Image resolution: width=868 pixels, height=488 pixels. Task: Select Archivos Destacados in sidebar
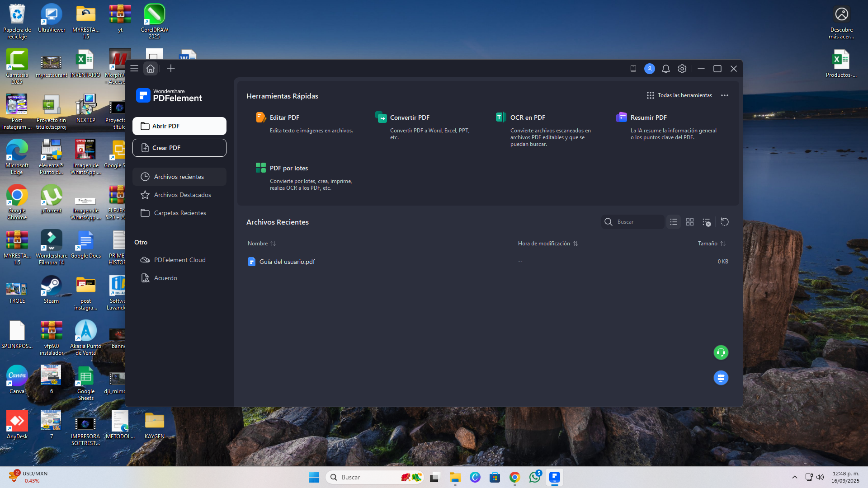point(182,195)
